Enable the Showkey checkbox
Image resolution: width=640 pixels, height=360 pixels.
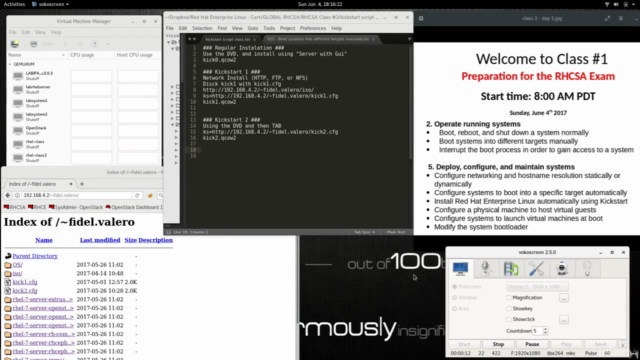pos(509,309)
